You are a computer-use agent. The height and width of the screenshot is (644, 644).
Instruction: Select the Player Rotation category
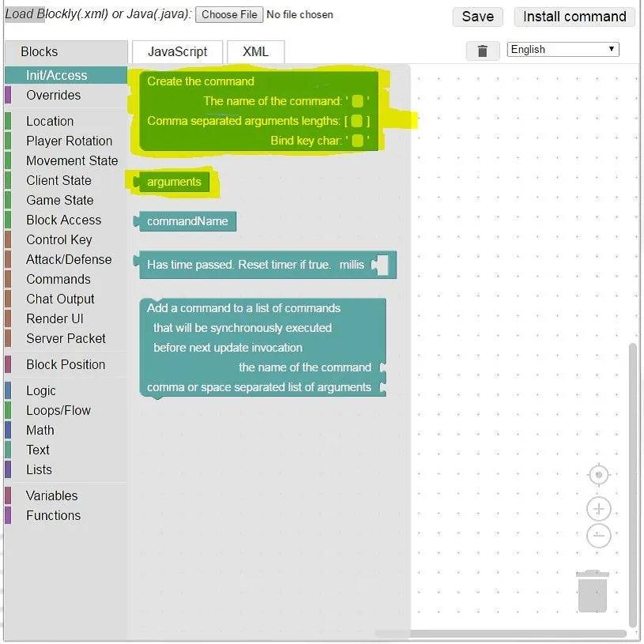[x=69, y=141]
